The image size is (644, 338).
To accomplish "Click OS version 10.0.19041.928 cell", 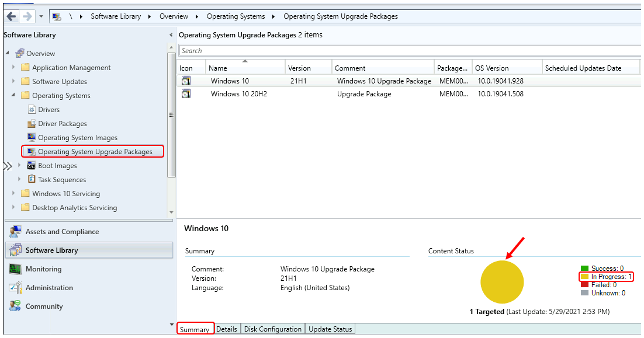I will (x=500, y=81).
